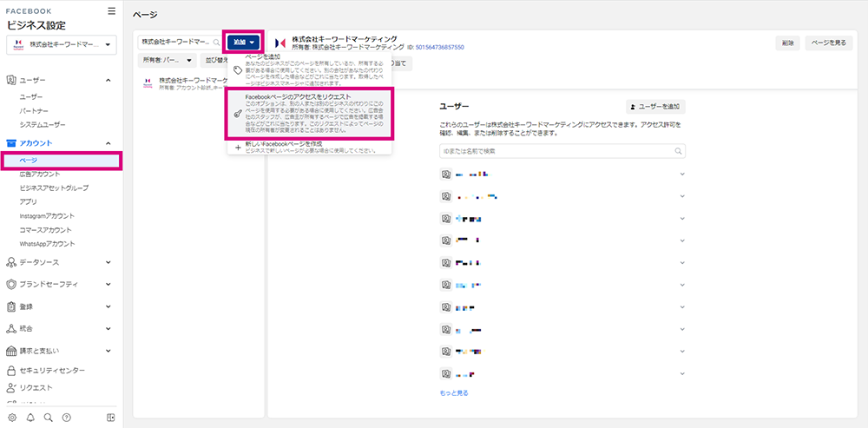The width and height of the screenshot is (868, 428).
Task: Open the 所有者 filter dropdown
Action: pyautogui.click(x=168, y=61)
